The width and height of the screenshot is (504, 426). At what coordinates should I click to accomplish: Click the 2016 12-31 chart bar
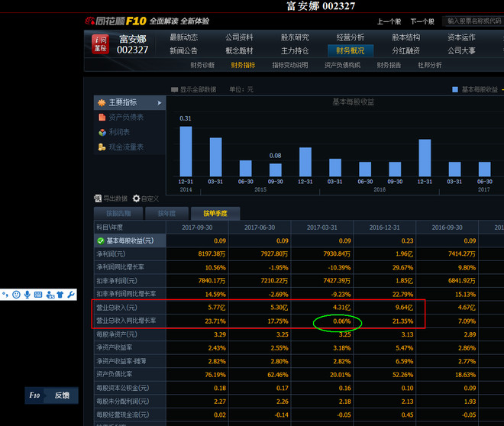(425, 158)
